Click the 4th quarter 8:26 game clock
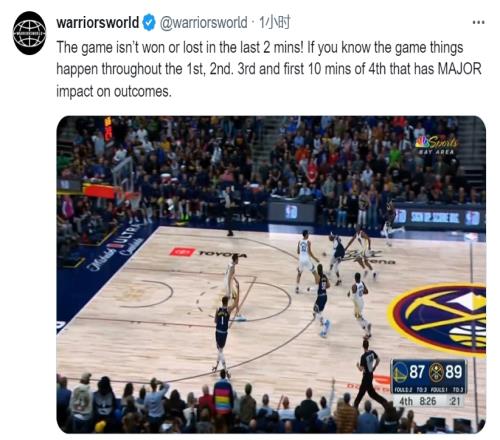The image size is (500, 440). (x=418, y=401)
